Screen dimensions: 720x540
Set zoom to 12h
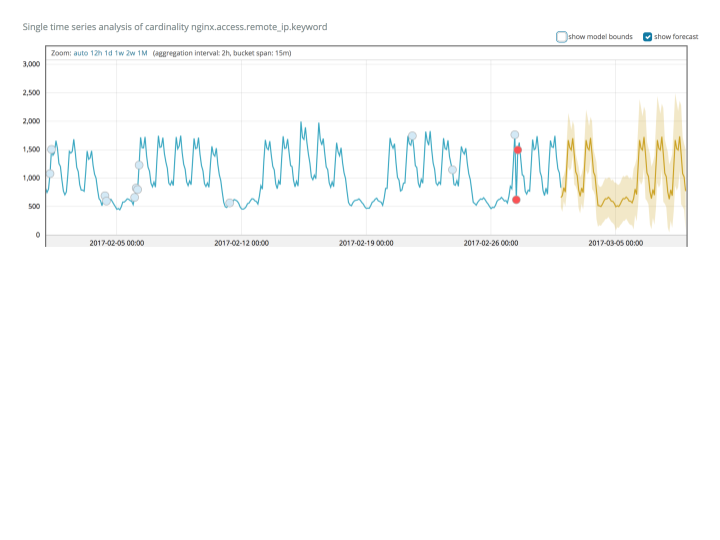pos(96,53)
